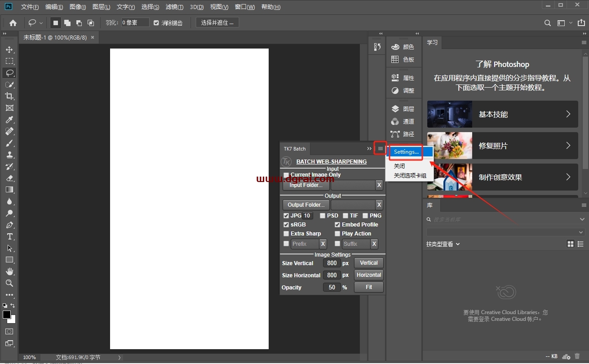Toggle the Embed Profile checkbox
Image resolution: width=589 pixels, height=364 pixels.
click(337, 225)
